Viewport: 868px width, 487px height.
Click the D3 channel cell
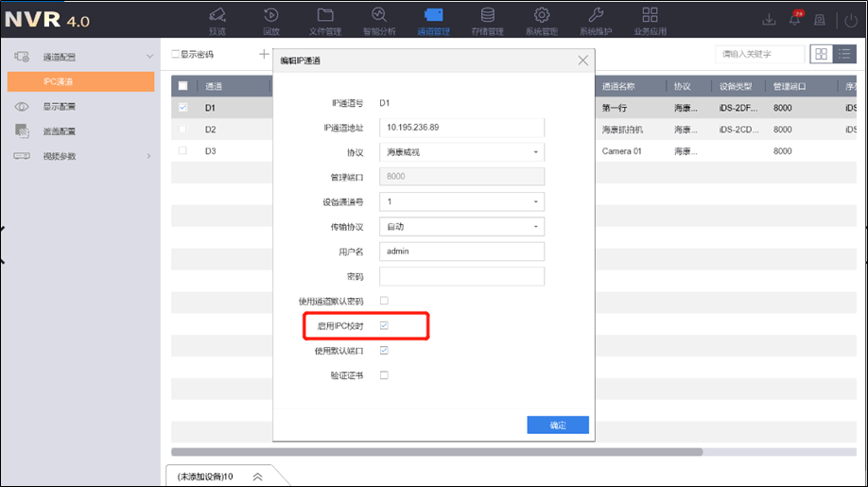tap(210, 151)
